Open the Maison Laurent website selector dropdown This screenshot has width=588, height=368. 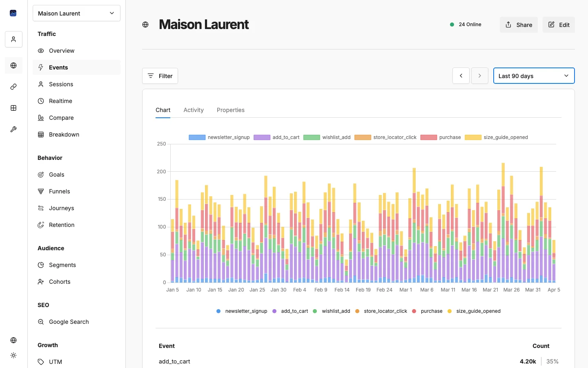pyautogui.click(x=76, y=13)
